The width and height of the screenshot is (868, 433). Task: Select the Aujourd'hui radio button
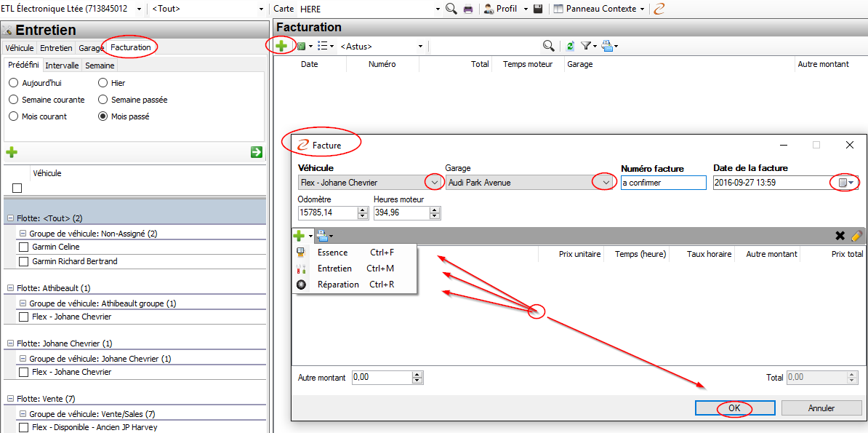tap(14, 83)
